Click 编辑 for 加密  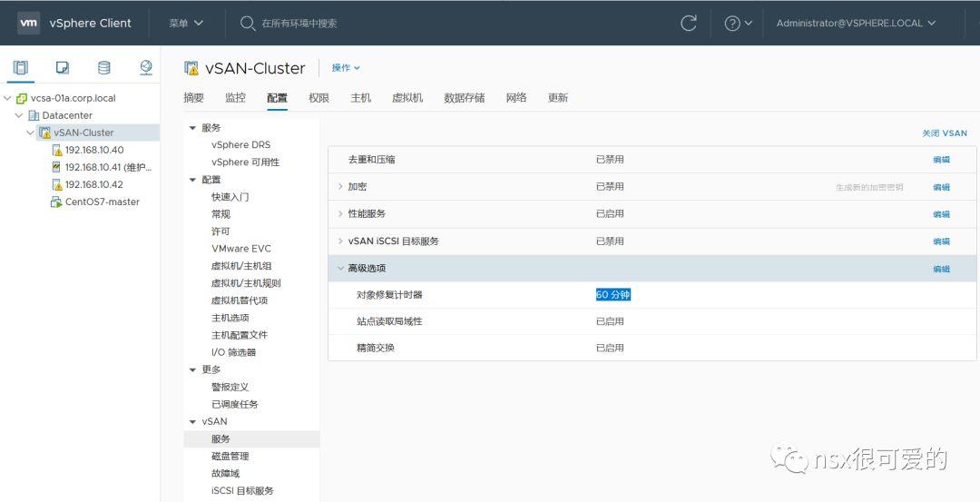click(941, 187)
